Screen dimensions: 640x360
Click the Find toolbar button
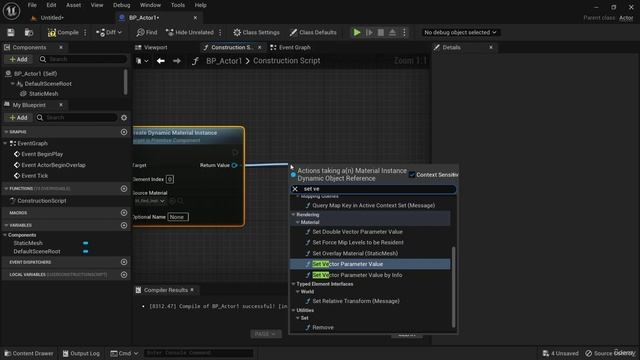pyautogui.click(x=147, y=32)
